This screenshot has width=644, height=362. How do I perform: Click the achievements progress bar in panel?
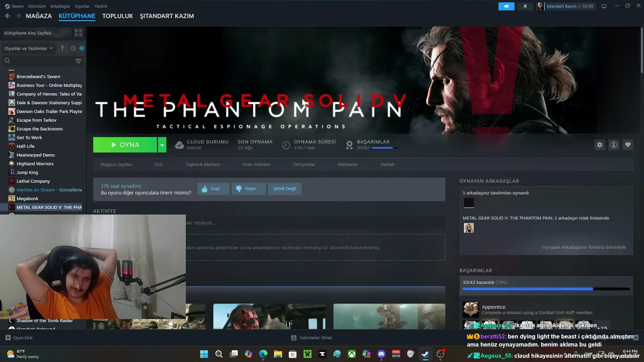pos(546,289)
